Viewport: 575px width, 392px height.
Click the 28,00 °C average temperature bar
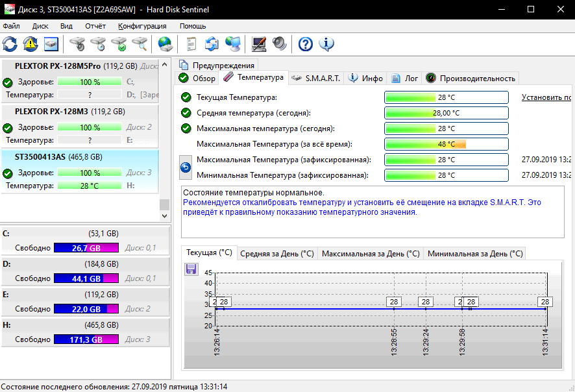pos(447,113)
